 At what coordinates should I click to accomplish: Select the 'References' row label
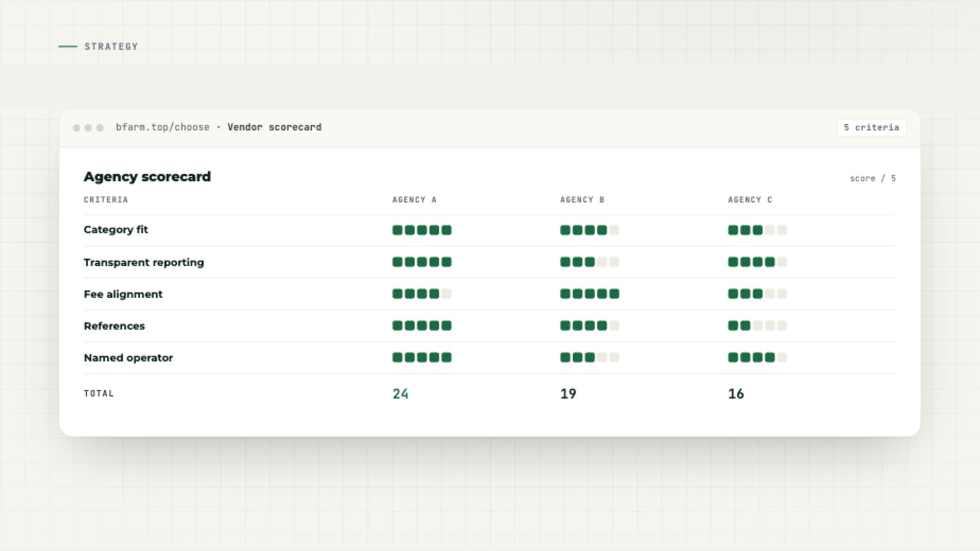(115, 326)
